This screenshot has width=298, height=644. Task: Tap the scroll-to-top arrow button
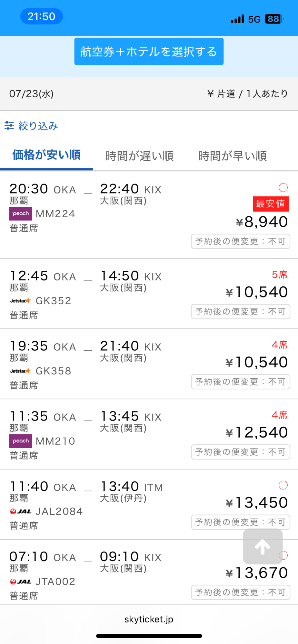pos(263,546)
